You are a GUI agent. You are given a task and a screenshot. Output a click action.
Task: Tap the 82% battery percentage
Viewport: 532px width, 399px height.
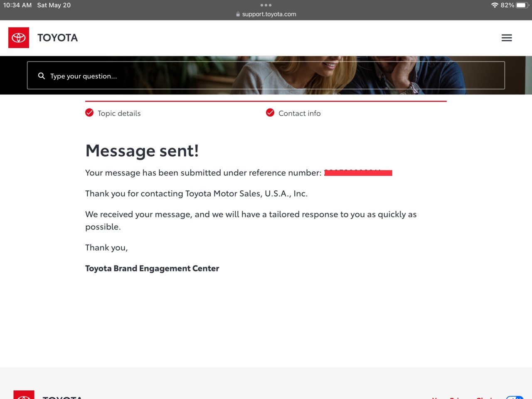507,5
